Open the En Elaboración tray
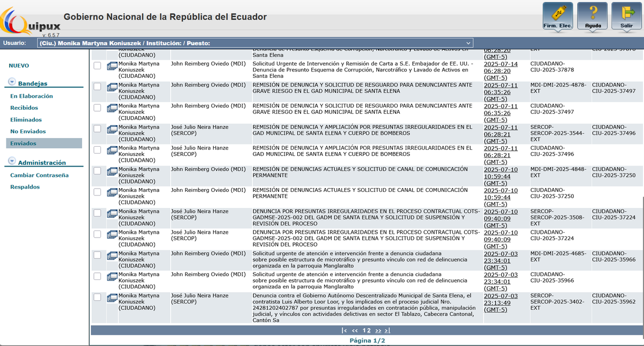 coord(32,96)
